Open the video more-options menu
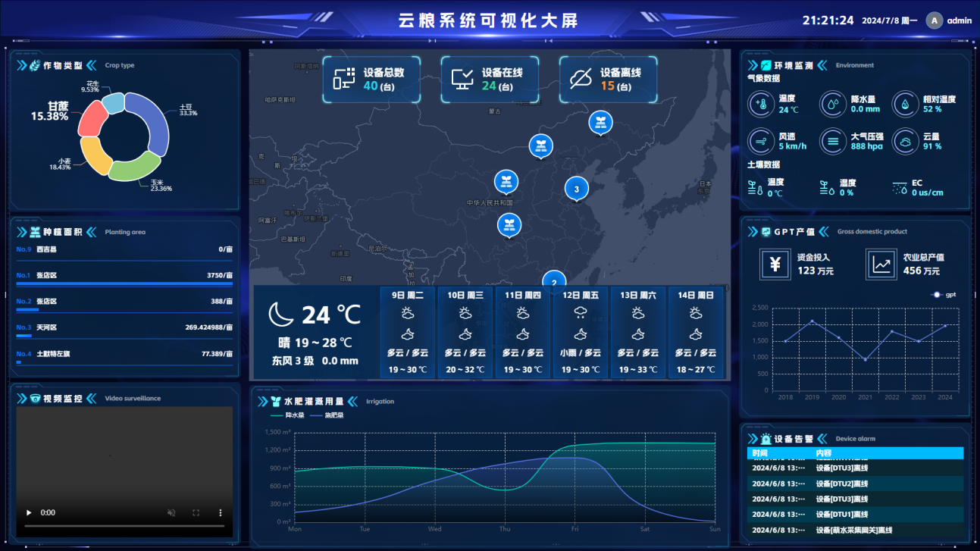 click(221, 513)
